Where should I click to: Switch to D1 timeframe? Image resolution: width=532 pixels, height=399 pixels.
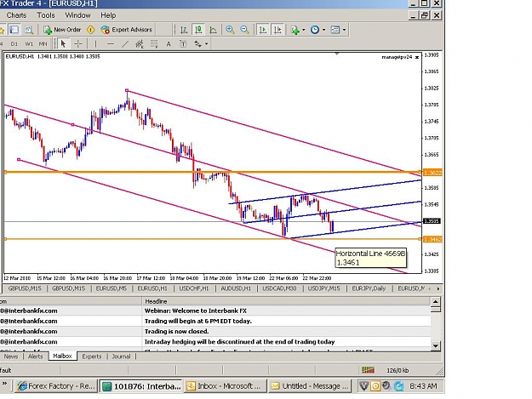coord(14,43)
